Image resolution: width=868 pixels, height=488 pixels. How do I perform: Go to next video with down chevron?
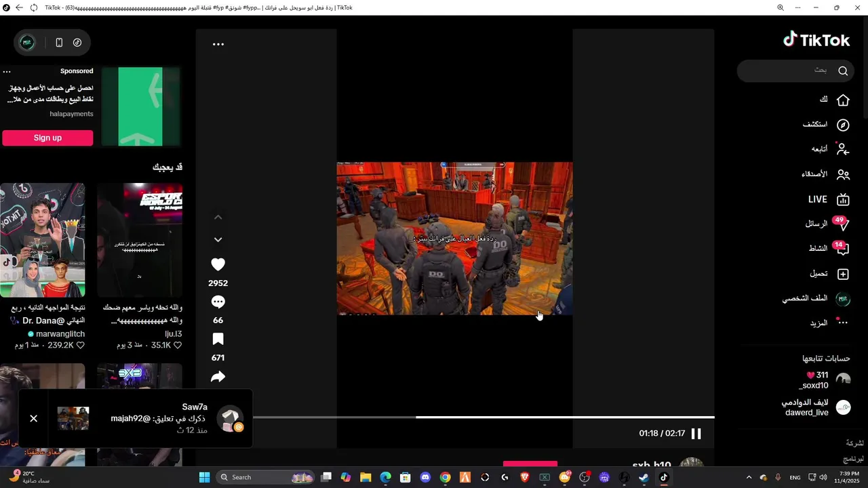click(218, 239)
